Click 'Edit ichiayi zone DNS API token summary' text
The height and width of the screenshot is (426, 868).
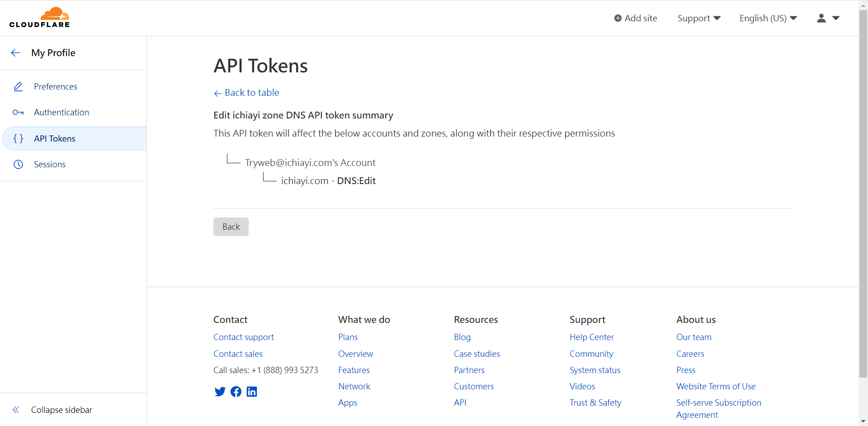click(303, 115)
